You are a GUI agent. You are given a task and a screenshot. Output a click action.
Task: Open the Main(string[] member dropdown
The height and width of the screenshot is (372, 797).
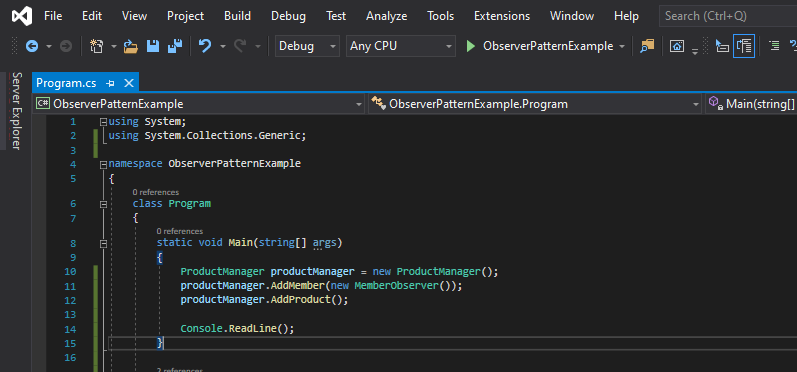[x=751, y=104]
